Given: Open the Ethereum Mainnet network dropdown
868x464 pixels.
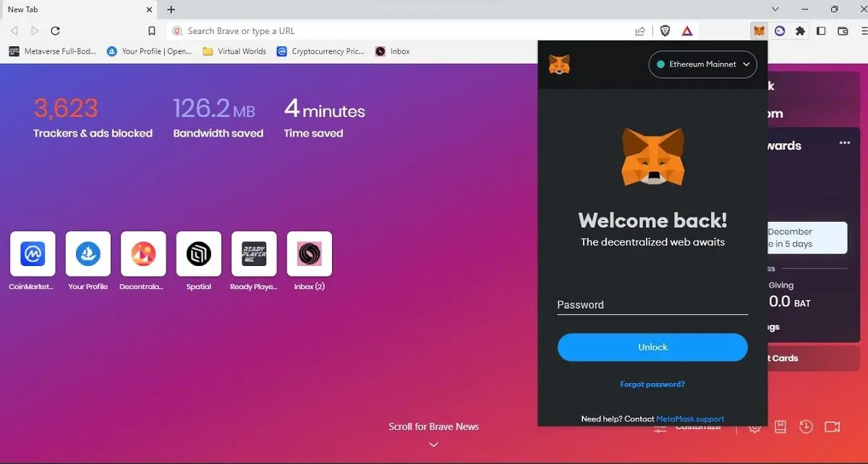Looking at the screenshot, I should pos(702,64).
